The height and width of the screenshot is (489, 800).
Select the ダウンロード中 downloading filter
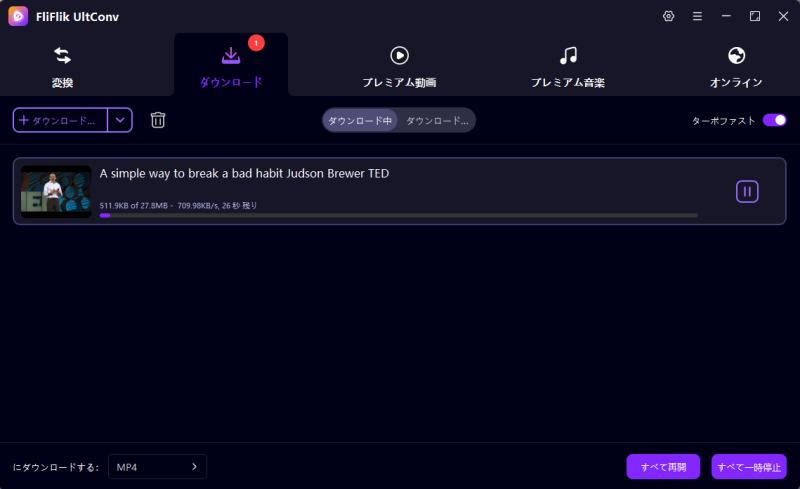coord(360,121)
